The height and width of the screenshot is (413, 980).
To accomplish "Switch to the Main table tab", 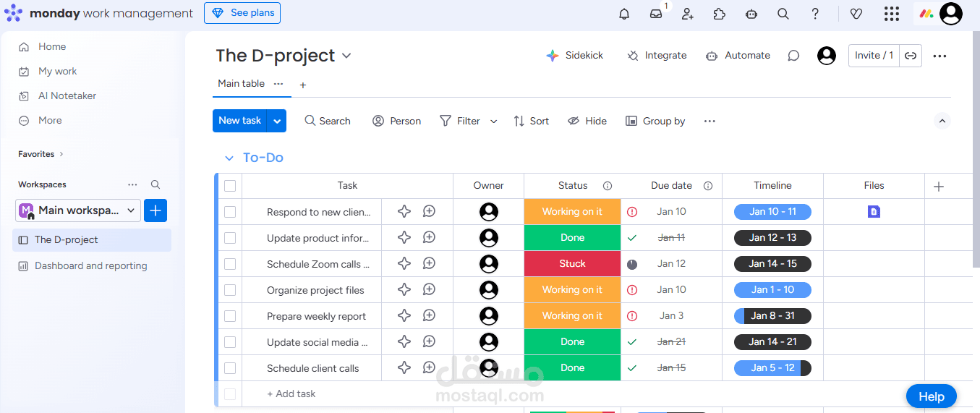I will click(x=242, y=84).
